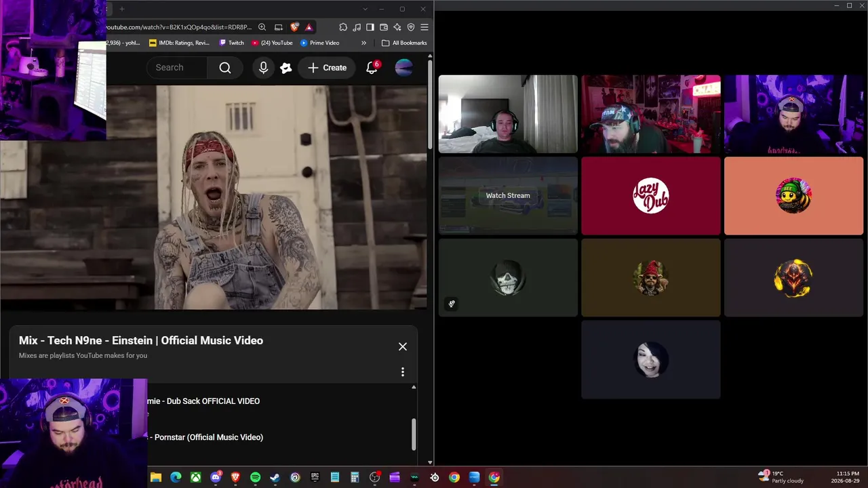Toggle the browser sidebar panel
Viewport: 868px width, 488px height.
click(370, 27)
